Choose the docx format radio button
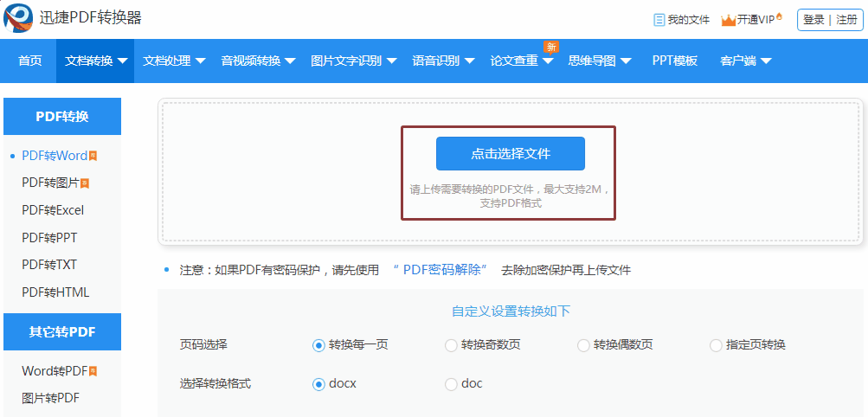 click(318, 384)
